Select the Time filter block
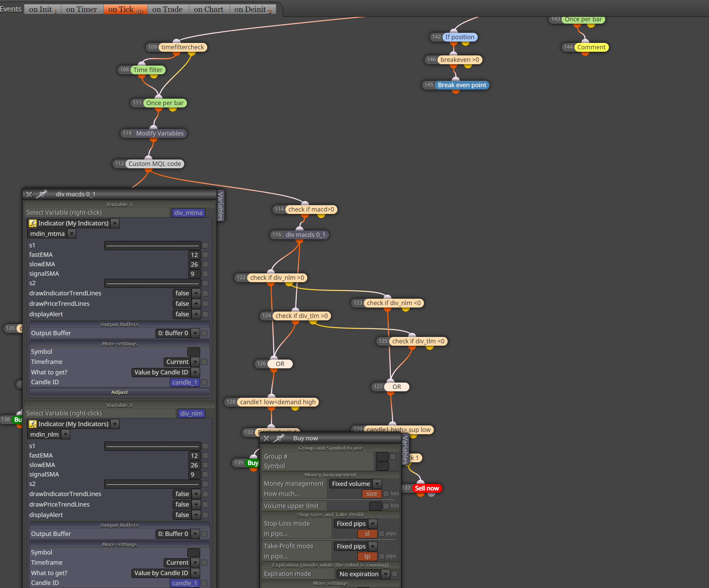 [148, 70]
